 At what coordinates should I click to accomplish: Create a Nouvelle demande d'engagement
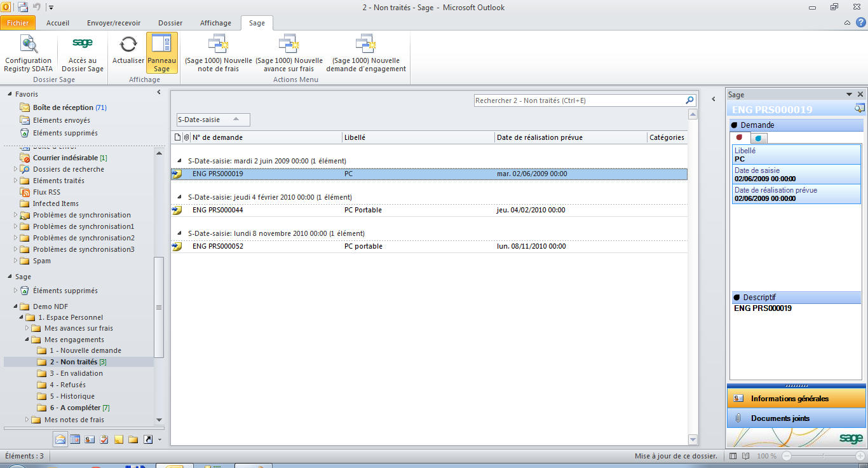tap(366, 53)
